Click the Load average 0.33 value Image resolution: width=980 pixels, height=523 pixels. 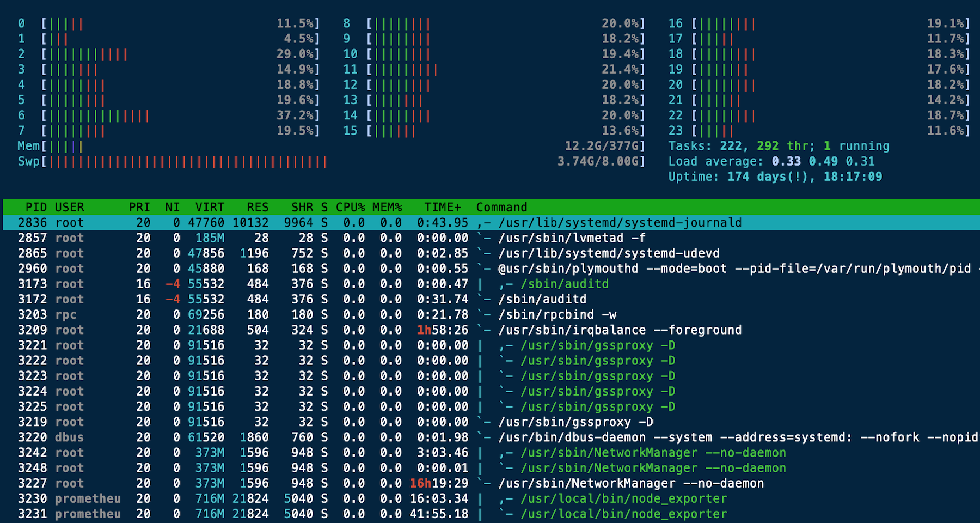[786, 161]
